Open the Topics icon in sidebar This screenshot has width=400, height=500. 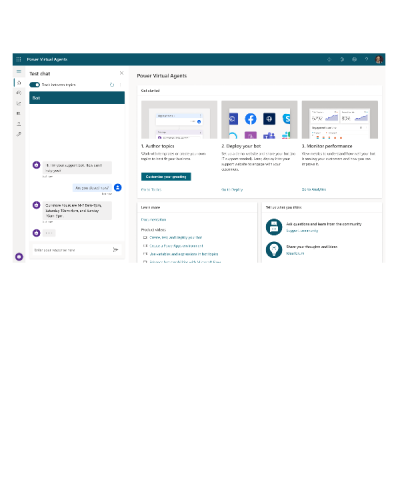click(x=19, y=93)
